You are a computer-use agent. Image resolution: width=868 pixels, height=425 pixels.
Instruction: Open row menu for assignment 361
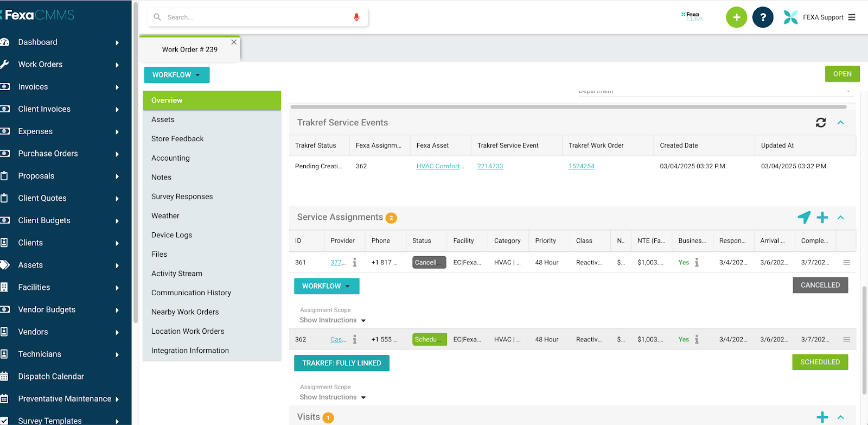846,262
